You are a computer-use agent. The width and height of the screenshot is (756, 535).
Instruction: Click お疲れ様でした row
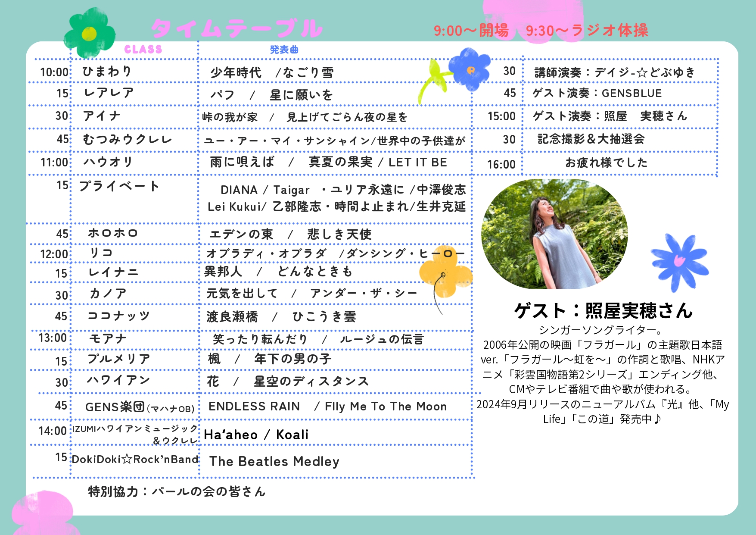607,163
